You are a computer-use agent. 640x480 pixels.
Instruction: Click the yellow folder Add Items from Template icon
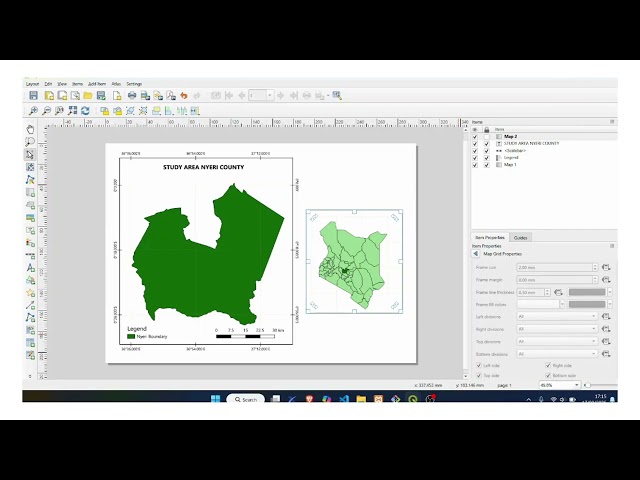(x=88, y=96)
